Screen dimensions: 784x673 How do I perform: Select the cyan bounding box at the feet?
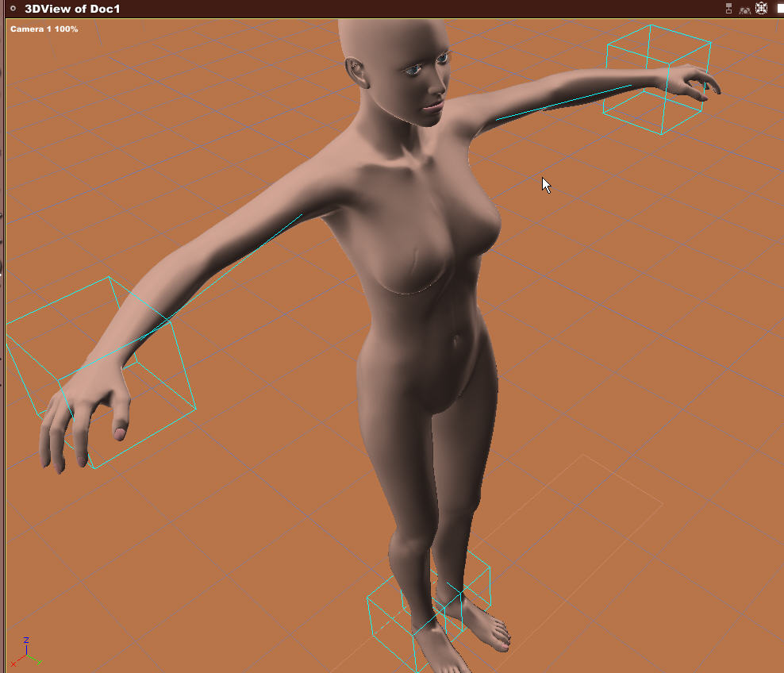point(429,611)
